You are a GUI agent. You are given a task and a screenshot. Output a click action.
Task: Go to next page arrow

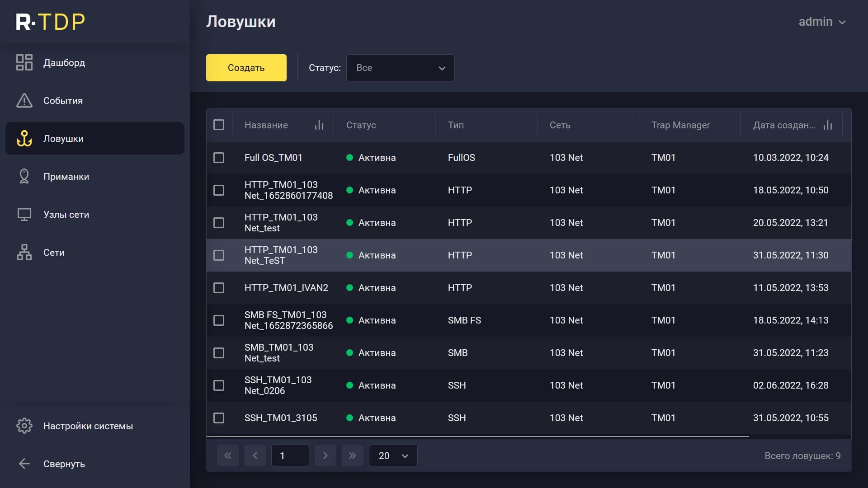pos(325,455)
